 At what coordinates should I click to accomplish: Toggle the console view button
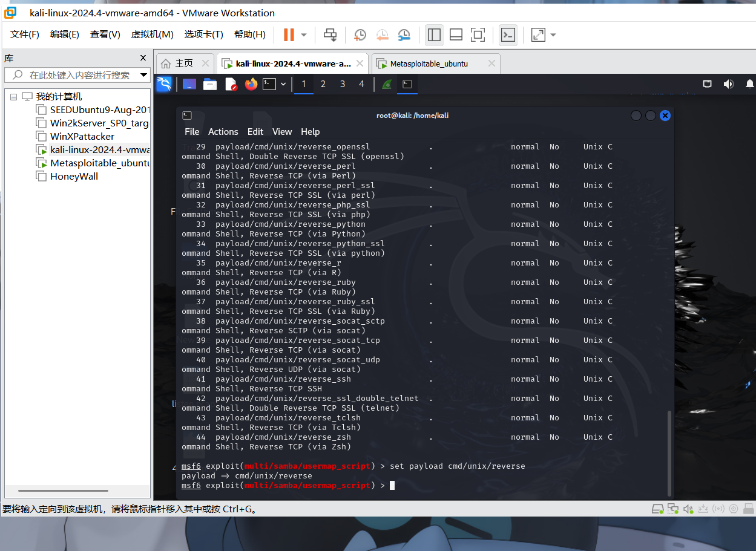coord(508,34)
